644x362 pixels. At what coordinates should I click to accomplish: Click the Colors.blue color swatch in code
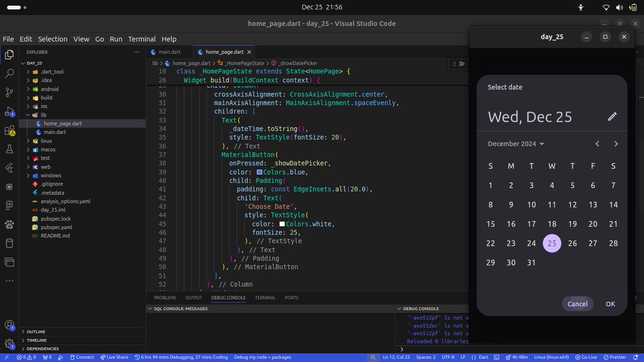tap(260, 172)
